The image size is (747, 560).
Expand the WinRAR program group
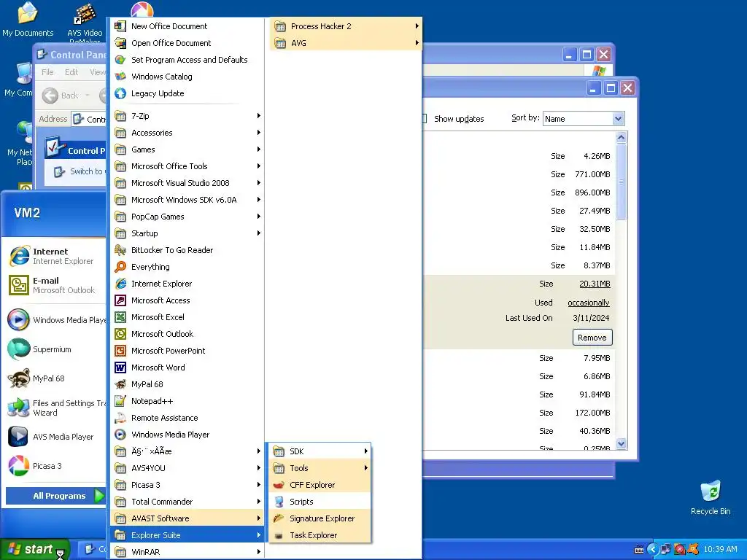click(187, 552)
